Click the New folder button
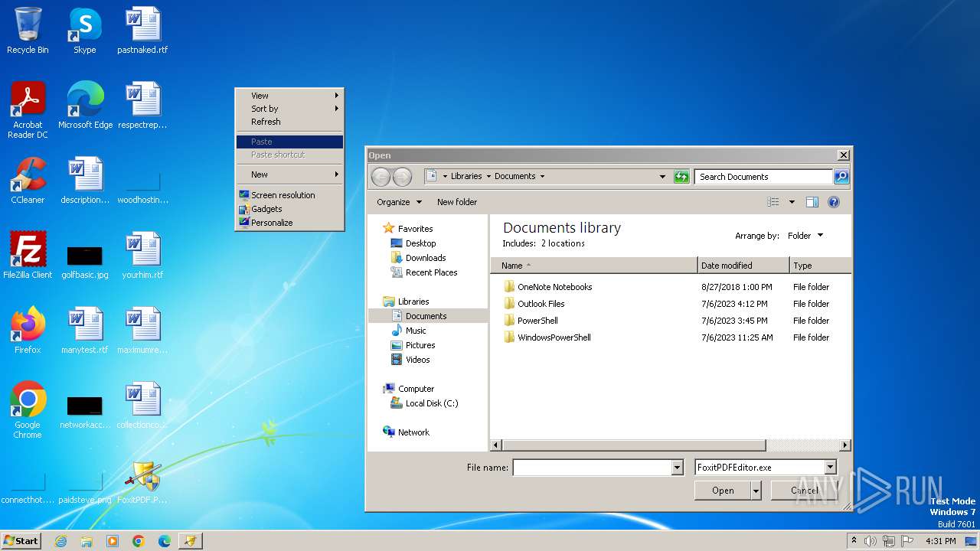This screenshot has width=980, height=551. click(x=457, y=202)
